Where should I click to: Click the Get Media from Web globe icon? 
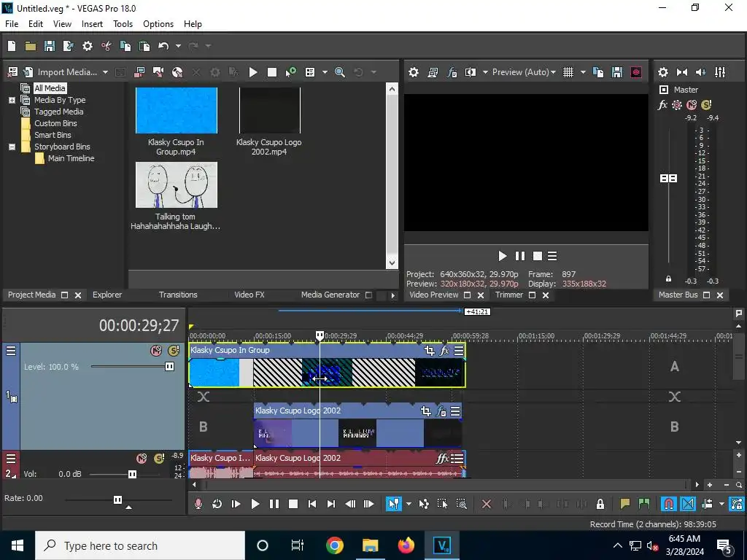click(x=177, y=72)
